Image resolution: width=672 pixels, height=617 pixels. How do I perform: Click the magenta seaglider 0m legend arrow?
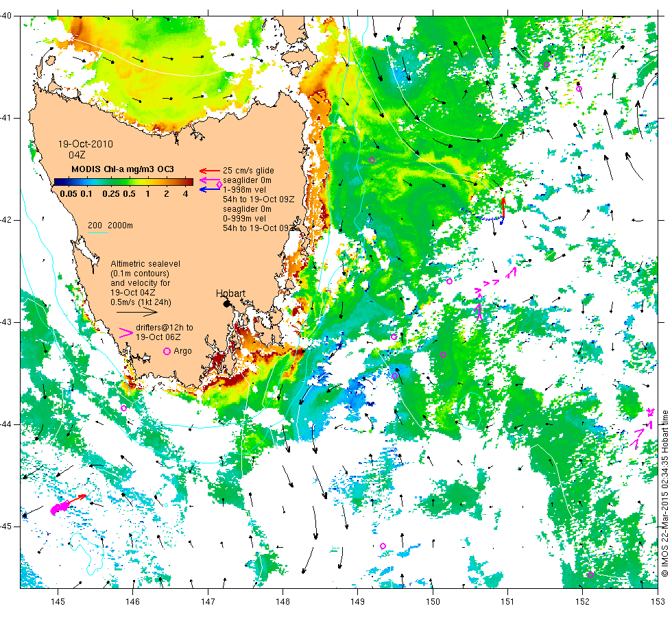(x=210, y=180)
